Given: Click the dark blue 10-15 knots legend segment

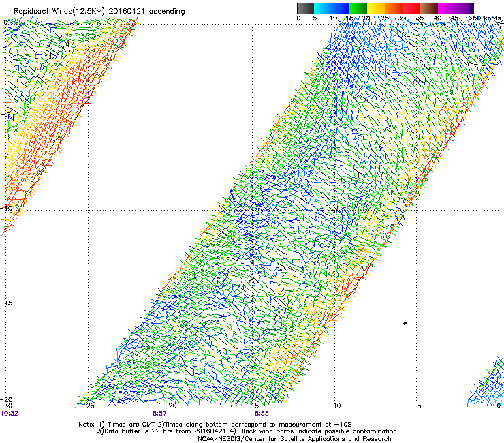Looking at the screenshot, I should (x=341, y=8).
